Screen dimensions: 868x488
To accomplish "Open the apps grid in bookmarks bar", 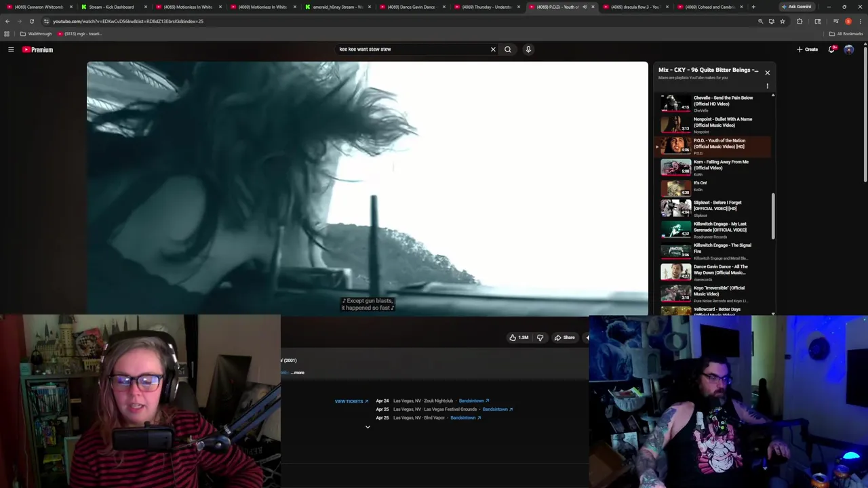I will pyautogui.click(x=7, y=34).
